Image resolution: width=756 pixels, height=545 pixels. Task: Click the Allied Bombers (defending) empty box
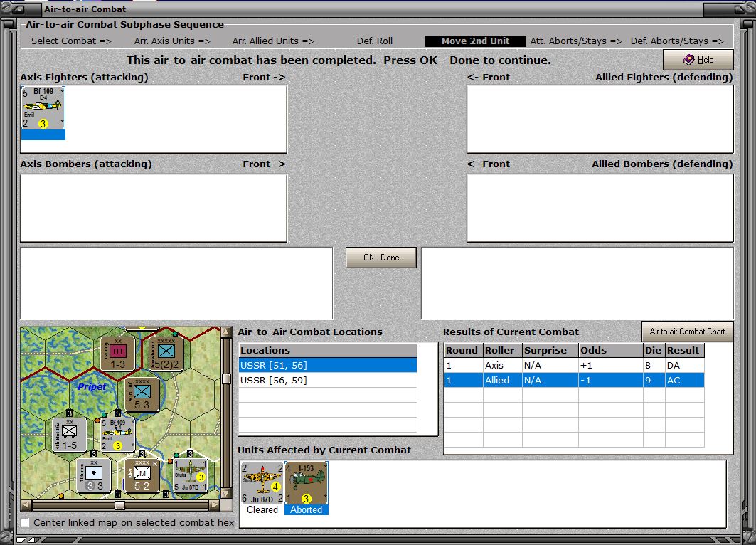tap(600, 208)
